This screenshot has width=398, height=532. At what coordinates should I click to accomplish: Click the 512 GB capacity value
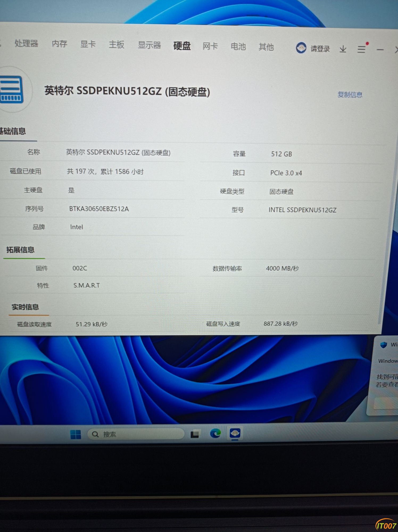[281, 154]
